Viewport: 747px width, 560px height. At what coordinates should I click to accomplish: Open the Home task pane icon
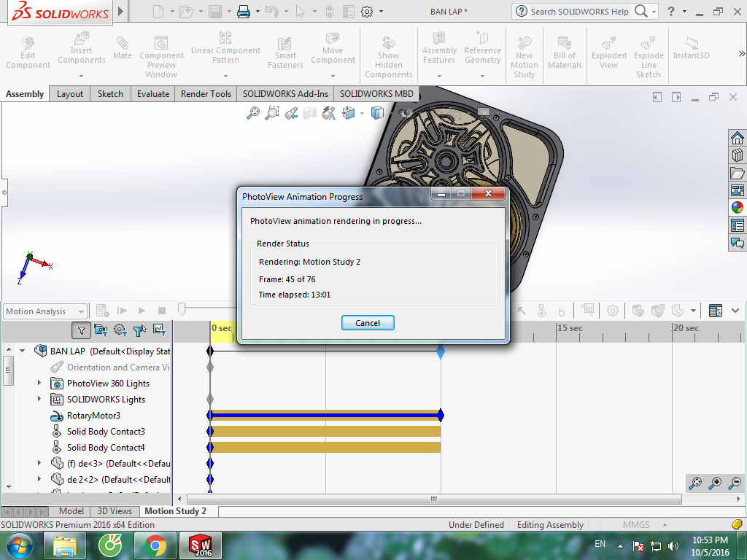pos(737,138)
